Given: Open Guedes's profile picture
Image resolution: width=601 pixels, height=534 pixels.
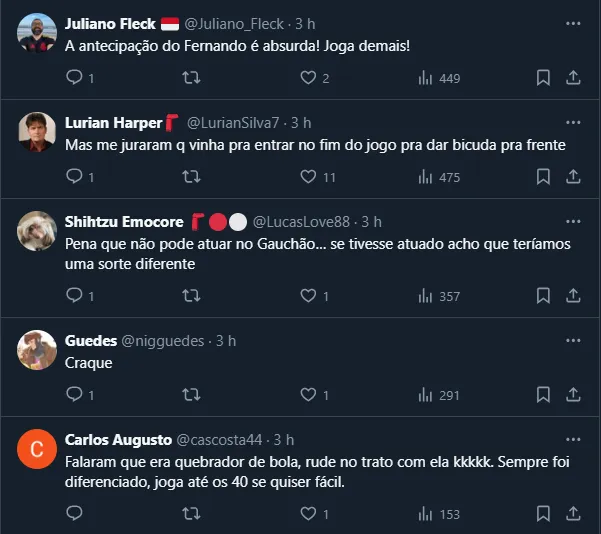Looking at the screenshot, I should coord(37,349).
